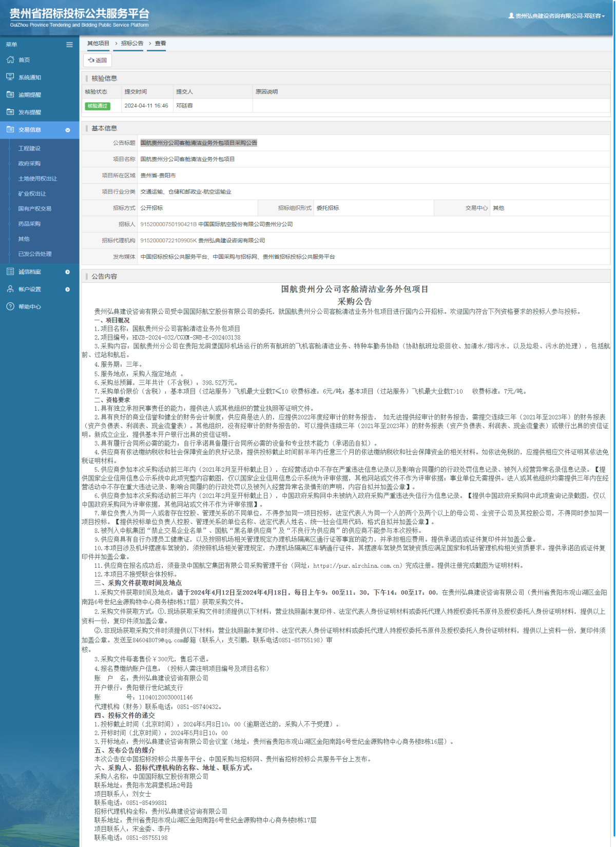Click the 系统通知 monitor icon
This screenshot has width=616, height=847.
click(10, 77)
